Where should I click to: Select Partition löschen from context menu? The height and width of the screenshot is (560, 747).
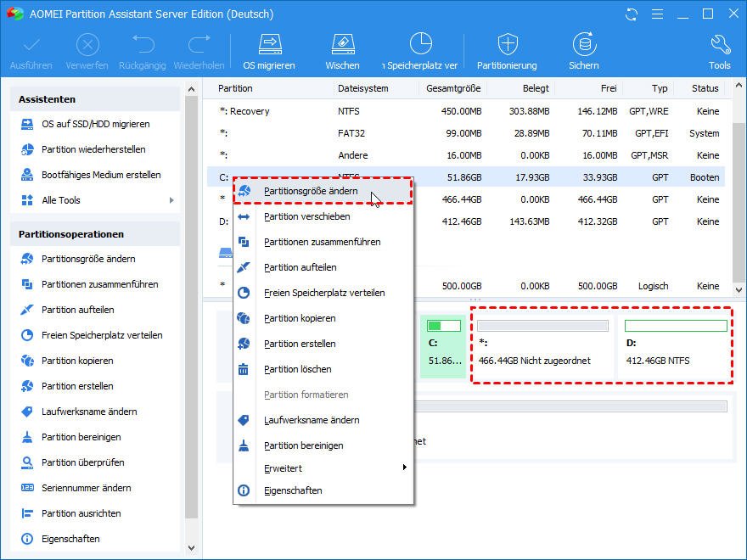297,369
